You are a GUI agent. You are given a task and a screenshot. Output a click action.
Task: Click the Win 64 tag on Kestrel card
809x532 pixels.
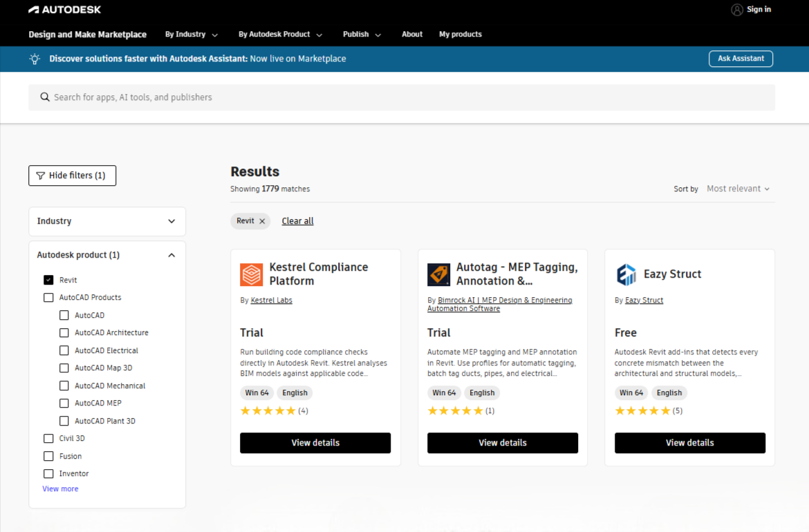coord(257,393)
